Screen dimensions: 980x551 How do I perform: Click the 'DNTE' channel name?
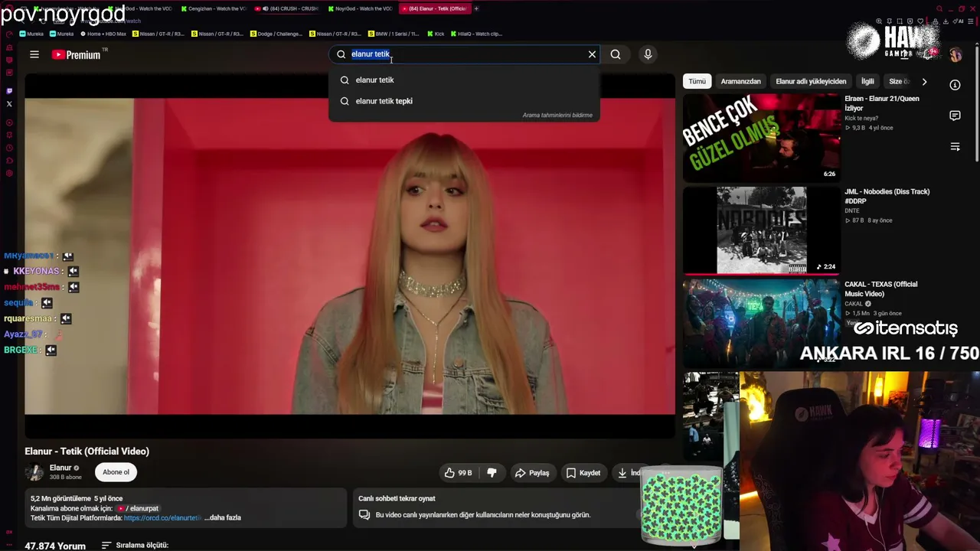tap(851, 210)
